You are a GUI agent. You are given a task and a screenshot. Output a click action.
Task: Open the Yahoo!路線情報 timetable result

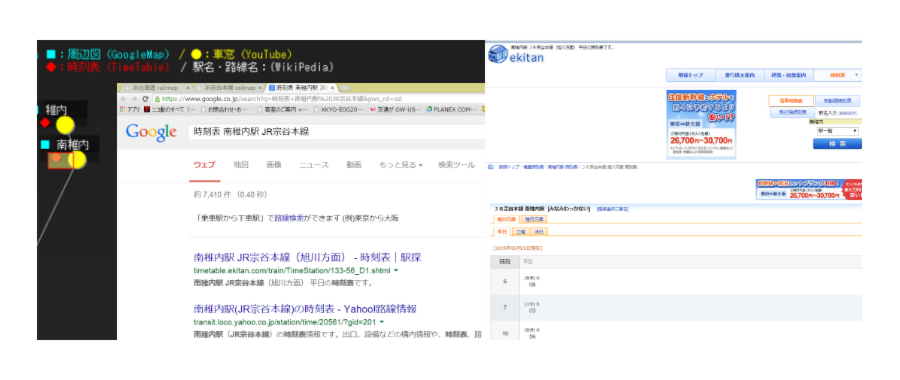[305, 309]
